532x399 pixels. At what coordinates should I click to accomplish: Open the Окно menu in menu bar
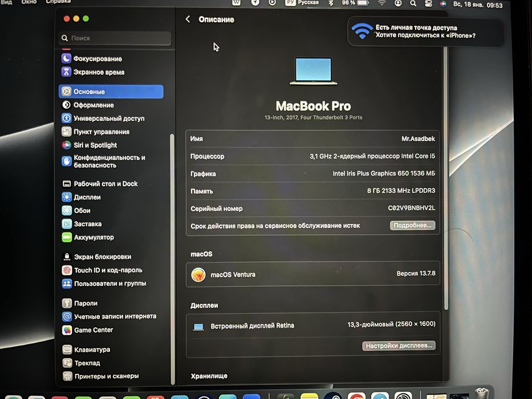click(29, 2)
